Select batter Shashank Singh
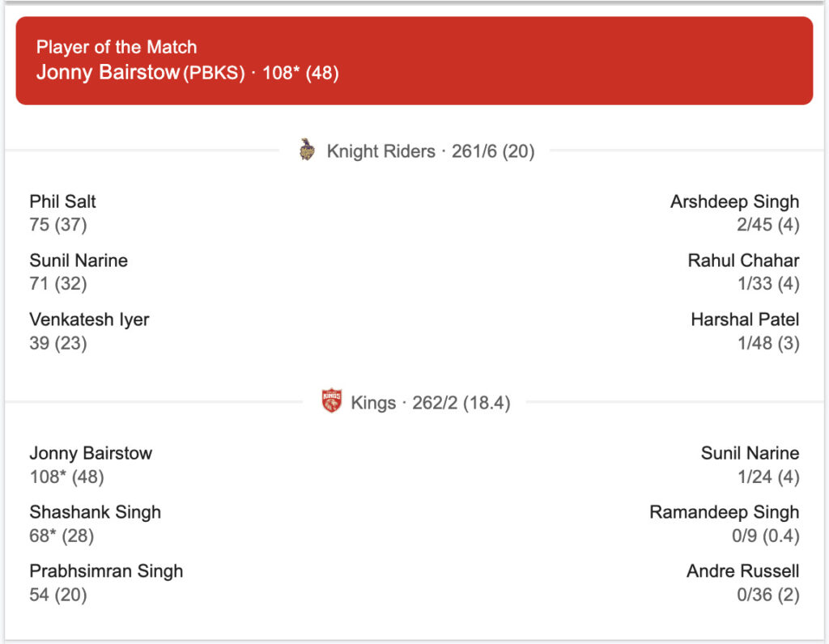The image size is (829, 644). pyautogui.click(x=96, y=512)
